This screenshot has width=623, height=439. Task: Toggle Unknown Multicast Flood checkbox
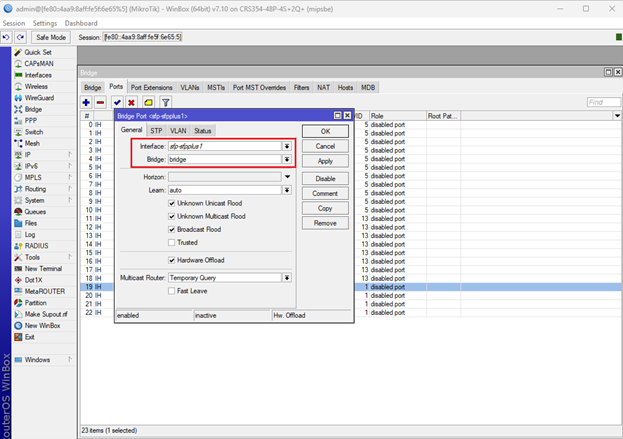[x=172, y=217]
